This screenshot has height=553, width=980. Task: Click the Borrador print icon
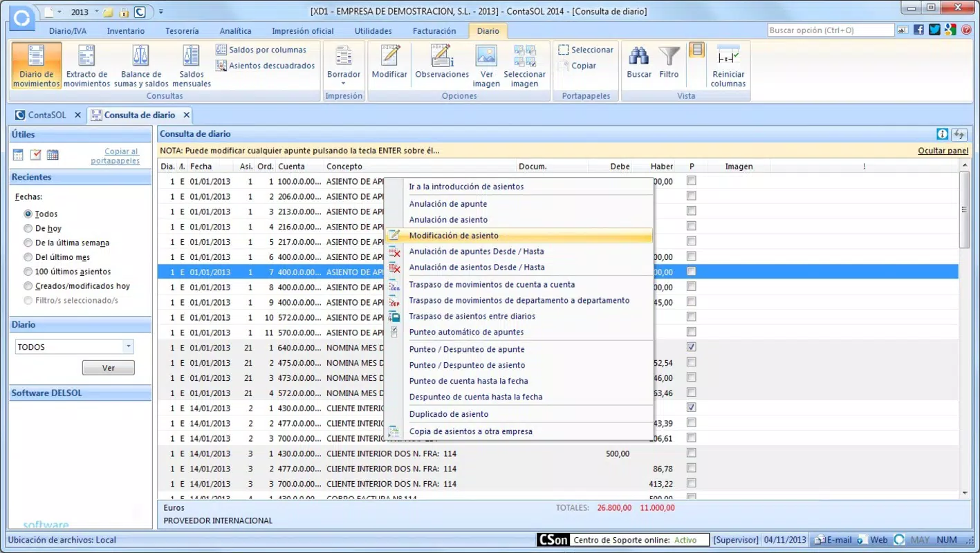pyautogui.click(x=344, y=56)
